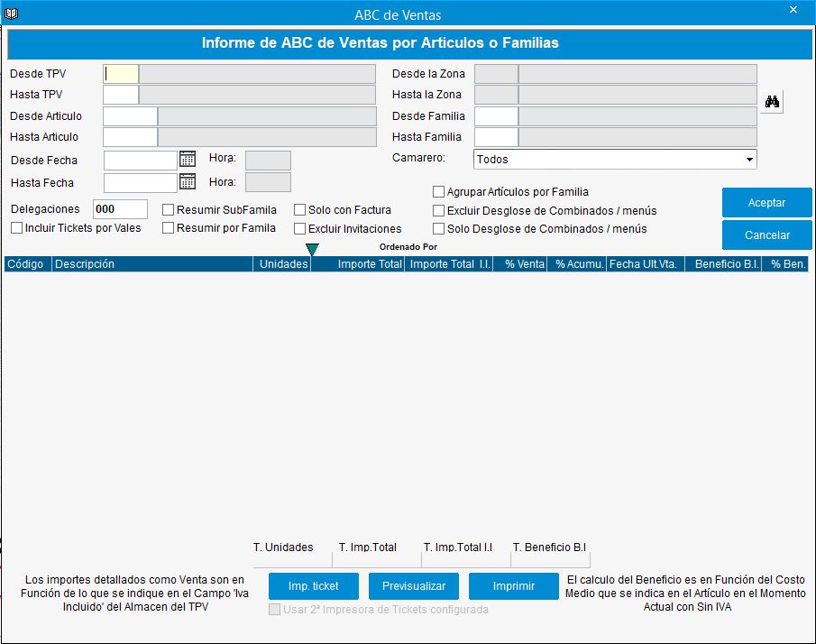The image size is (816, 644).
Task: Enable Incluir Tickets por Vales
Action: coord(15,227)
